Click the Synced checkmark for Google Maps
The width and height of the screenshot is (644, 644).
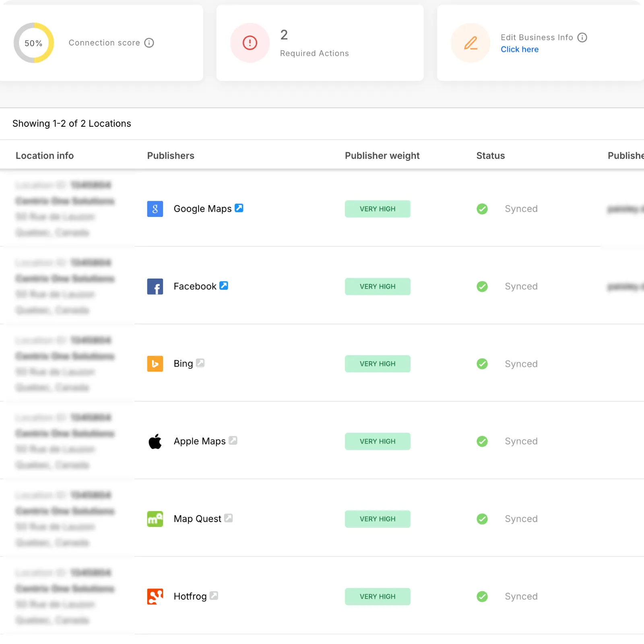point(482,209)
